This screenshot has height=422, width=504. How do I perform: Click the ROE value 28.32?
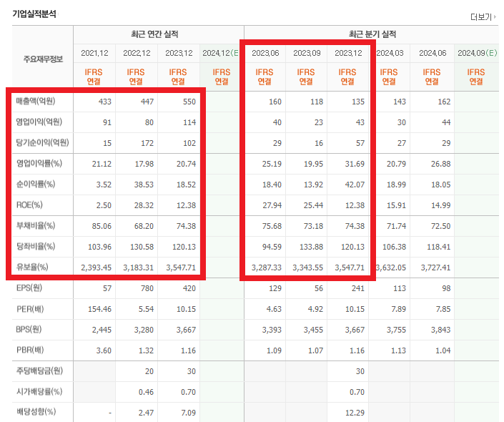(x=144, y=205)
